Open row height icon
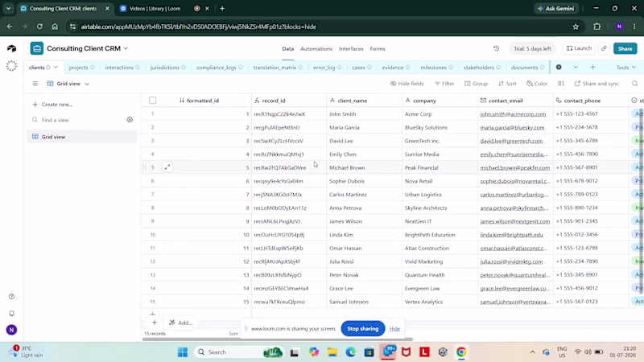This screenshot has width=644, height=362. 560,84
